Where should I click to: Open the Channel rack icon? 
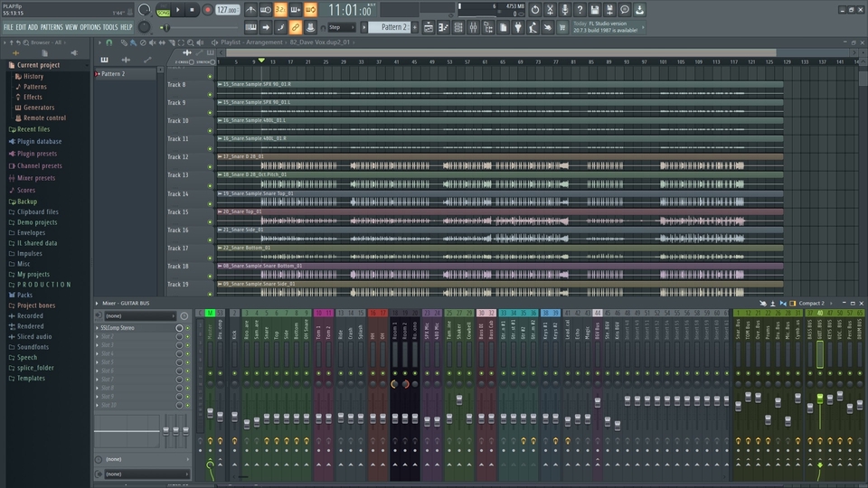point(458,27)
